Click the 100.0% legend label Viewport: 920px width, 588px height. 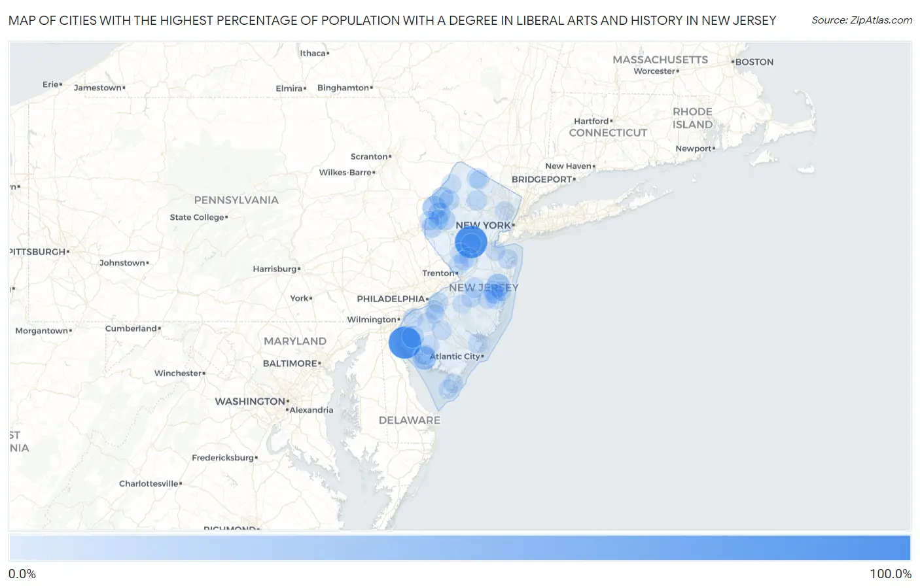(x=891, y=574)
